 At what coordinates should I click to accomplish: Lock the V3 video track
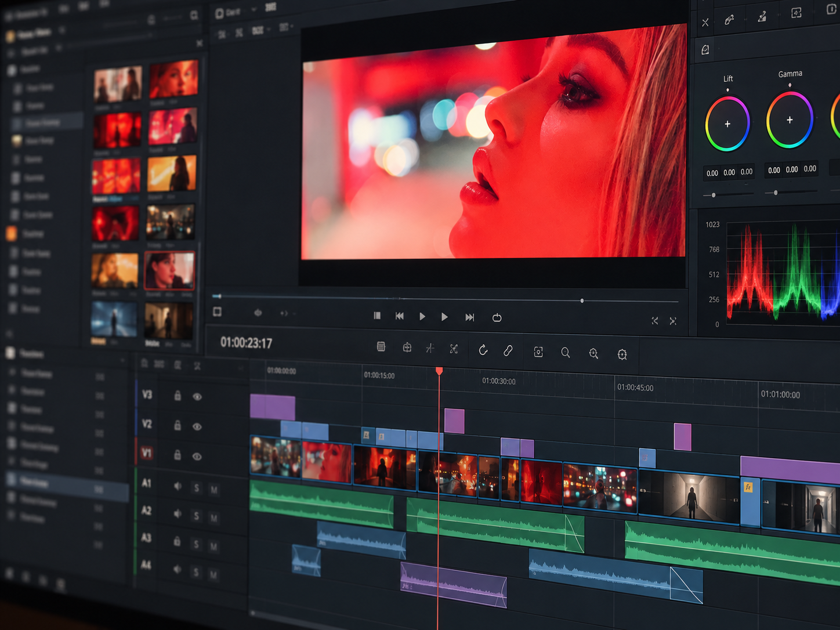point(178,396)
